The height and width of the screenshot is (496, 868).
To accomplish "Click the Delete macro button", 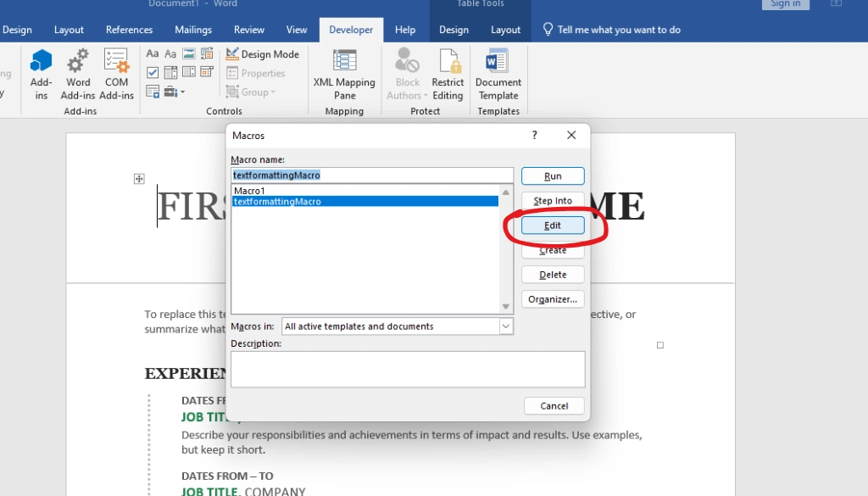I will tap(553, 275).
